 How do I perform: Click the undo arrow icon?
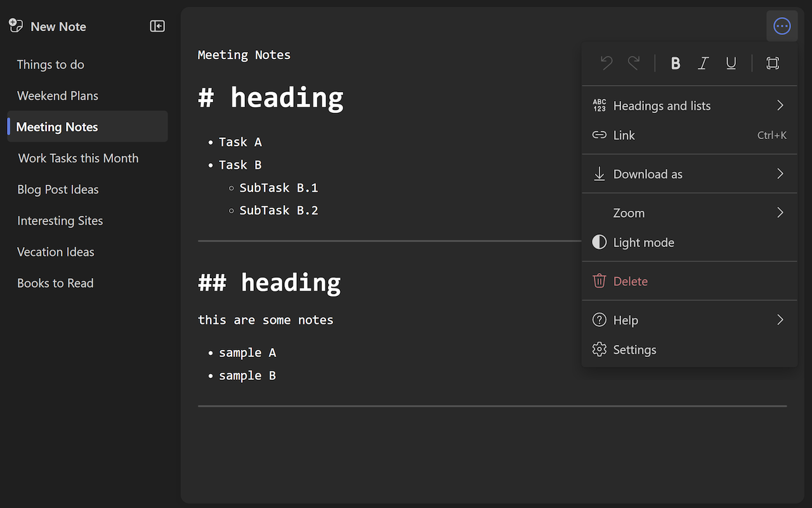[606, 63]
